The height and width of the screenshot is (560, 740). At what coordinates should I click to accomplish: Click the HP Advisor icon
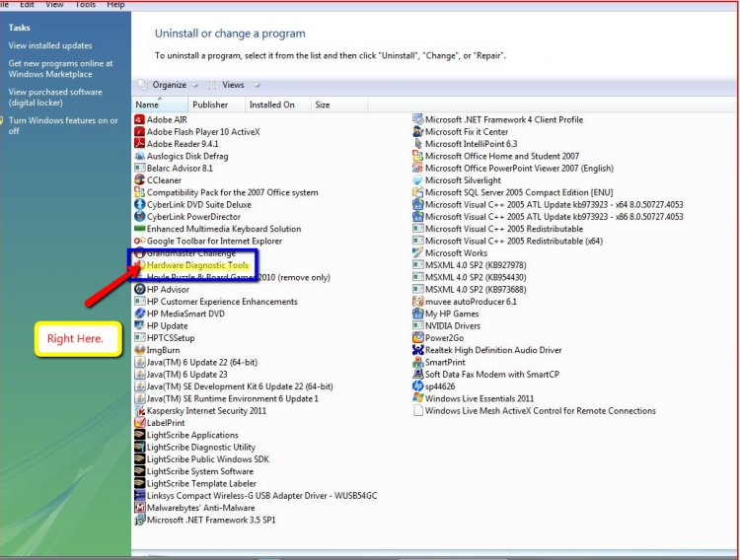coord(139,289)
